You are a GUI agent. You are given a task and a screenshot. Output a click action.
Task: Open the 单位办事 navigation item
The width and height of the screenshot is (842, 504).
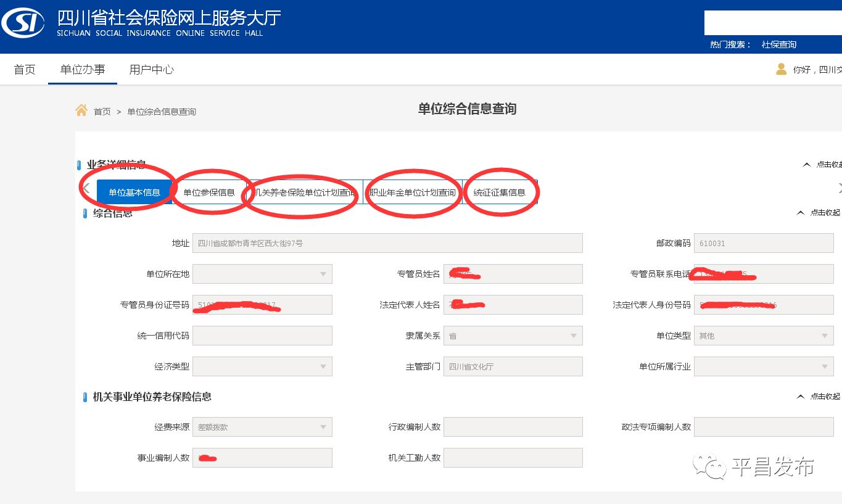[x=83, y=70]
